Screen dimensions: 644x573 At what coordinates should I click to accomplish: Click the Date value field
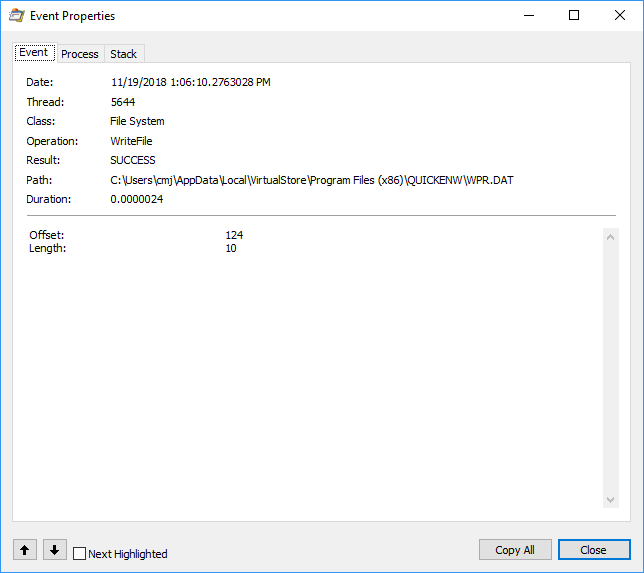190,82
